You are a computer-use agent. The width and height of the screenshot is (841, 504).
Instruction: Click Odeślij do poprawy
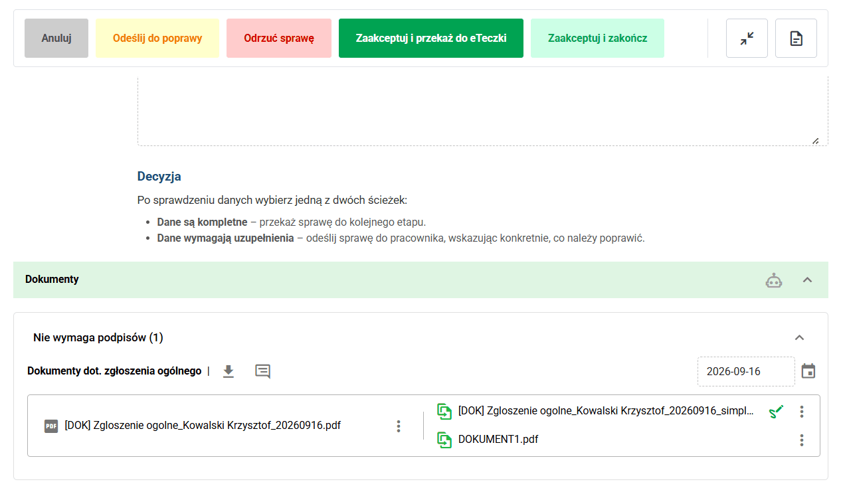(157, 39)
